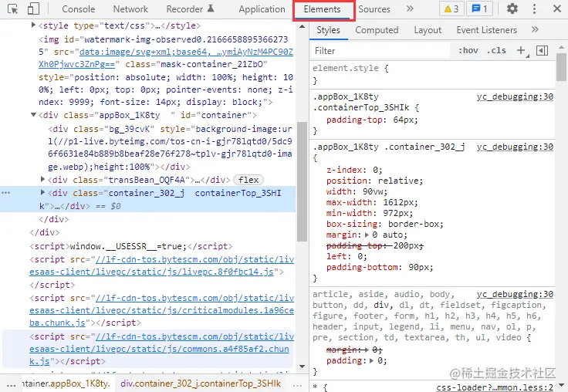Toggle the computed styles sidebar icon
The height and width of the screenshot is (392, 568).
(x=542, y=51)
